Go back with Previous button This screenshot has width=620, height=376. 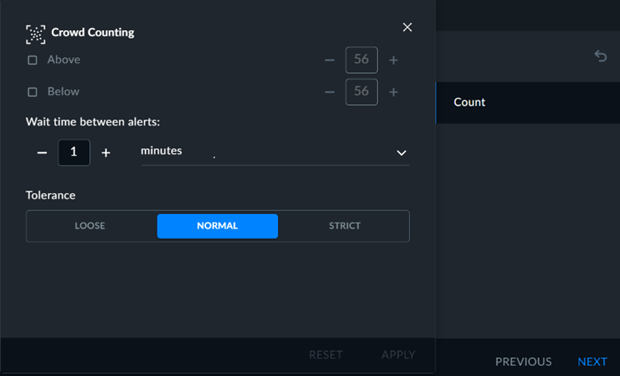[523, 361]
